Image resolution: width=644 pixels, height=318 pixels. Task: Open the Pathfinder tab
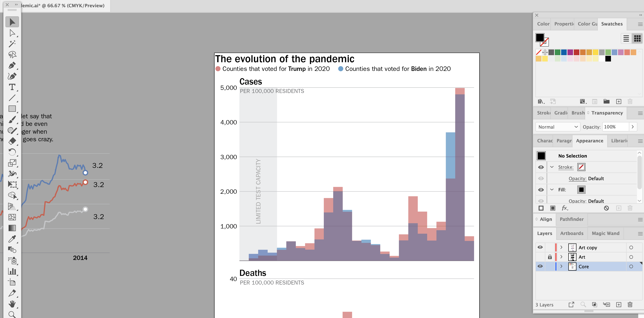click(x=572, y=219)
